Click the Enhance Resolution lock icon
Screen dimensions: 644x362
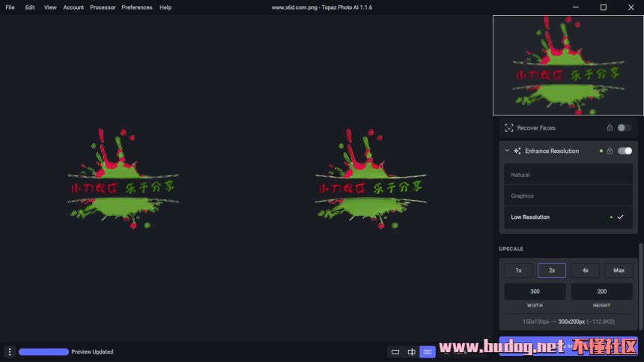tap(610, 151)
